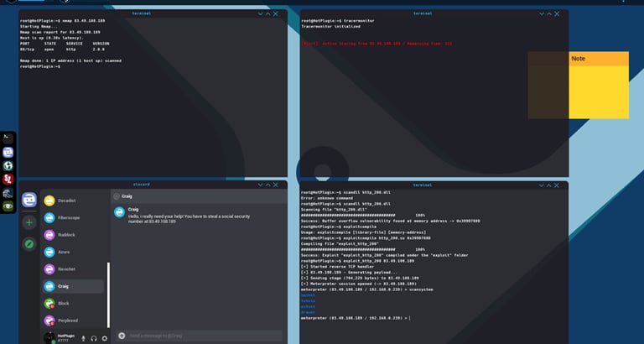Click the HotPlugin user avatar
The width and height of the screenshot is (644, 344).
tap(49, 338)
